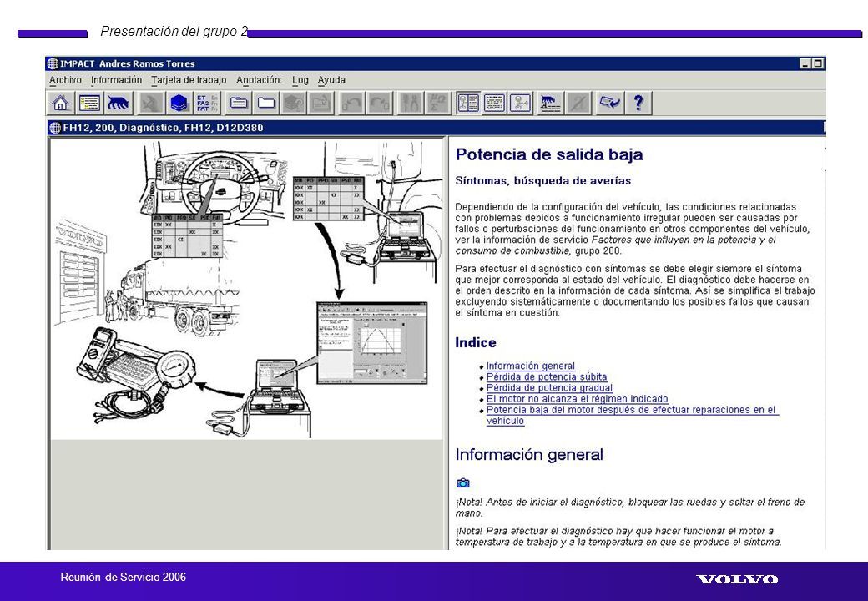Click the Presentación del grupo 2 header text
This screenshot has width=868, height=601.
pos(174,32)
